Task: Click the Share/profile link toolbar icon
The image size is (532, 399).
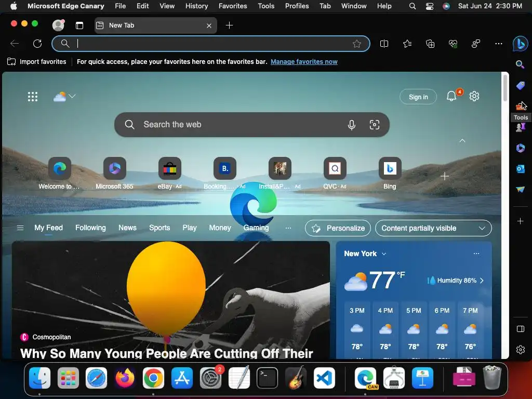Action: (x=476, y=44)
